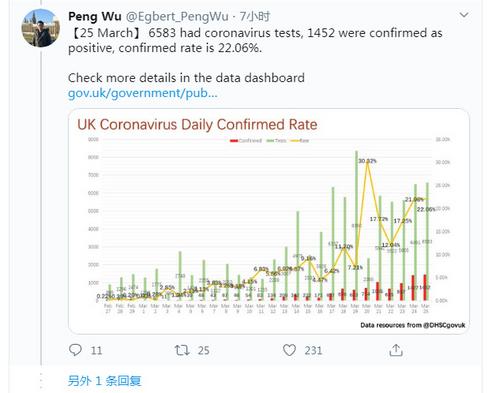Click the retweet arrows icon
This screenshot has height=393, width=500.
(x=182, y=350)
